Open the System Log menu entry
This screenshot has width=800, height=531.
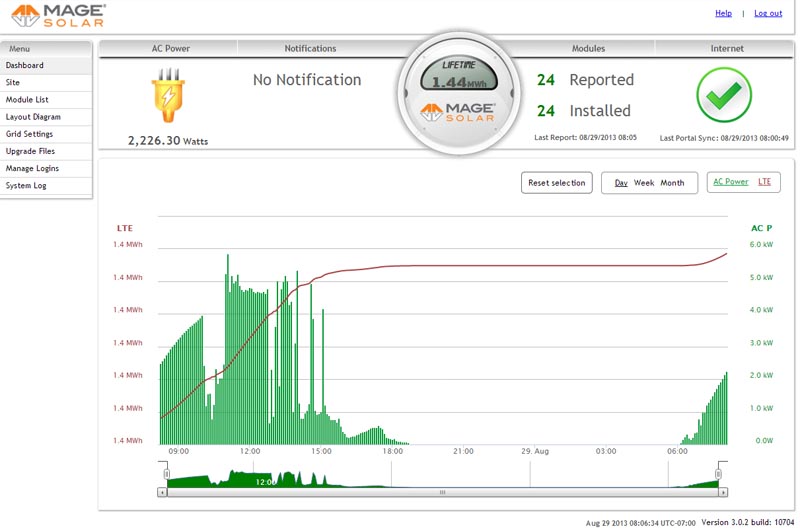(x=26, y=185)
